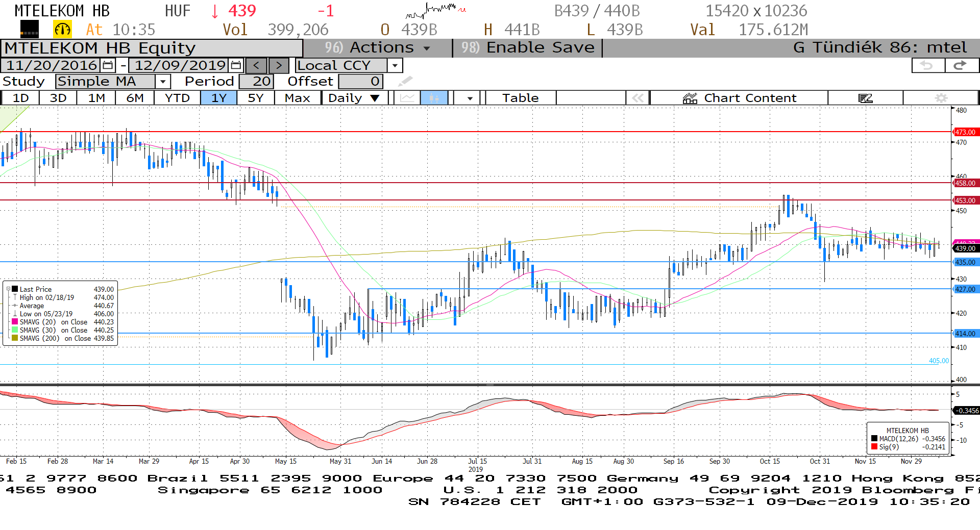This screenshot has height=530, width=980.
Task: Click the red Sig(9) legend swatch
Action: [x=874, y=447]
